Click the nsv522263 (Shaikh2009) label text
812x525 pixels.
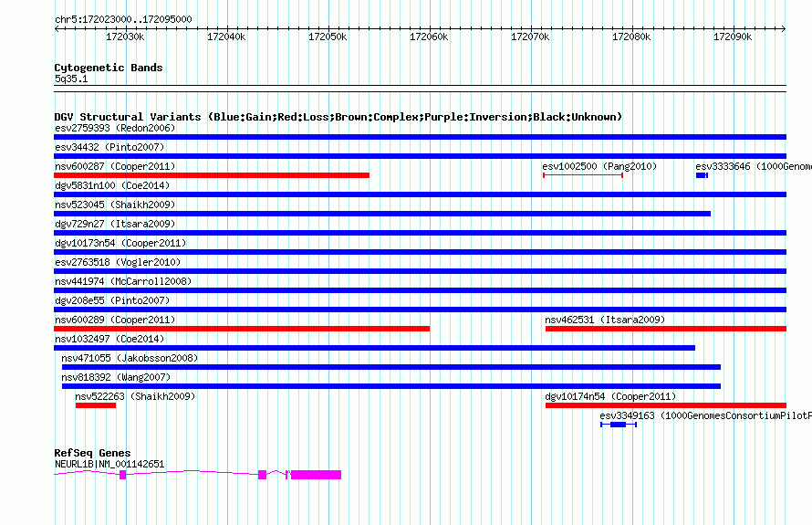click(x=135, y=396)
